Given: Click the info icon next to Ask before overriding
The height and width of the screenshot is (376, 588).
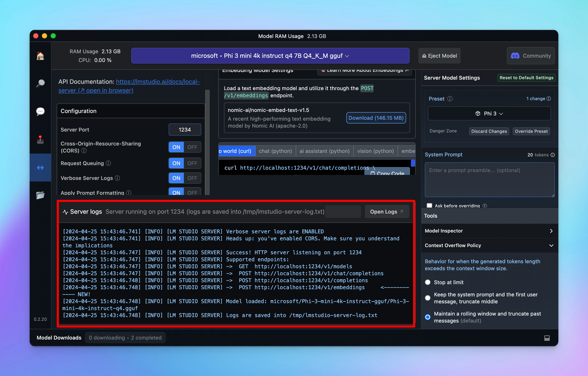Looking at the screenshot, I should [x=485, y=206].
